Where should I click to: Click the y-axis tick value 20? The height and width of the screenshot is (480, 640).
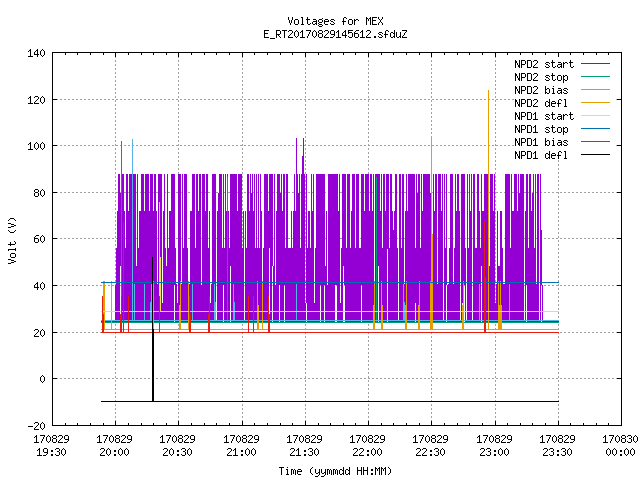(x=39, y=333)
